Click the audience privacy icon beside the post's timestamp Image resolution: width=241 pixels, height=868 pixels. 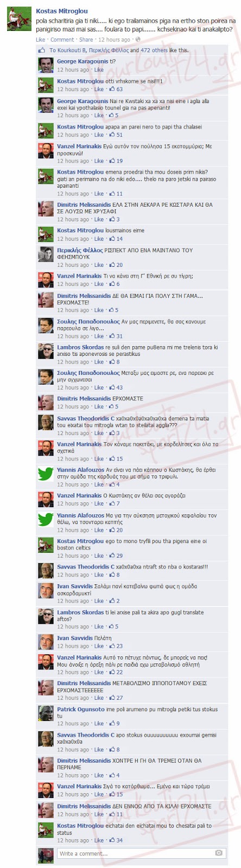[137, 40]
